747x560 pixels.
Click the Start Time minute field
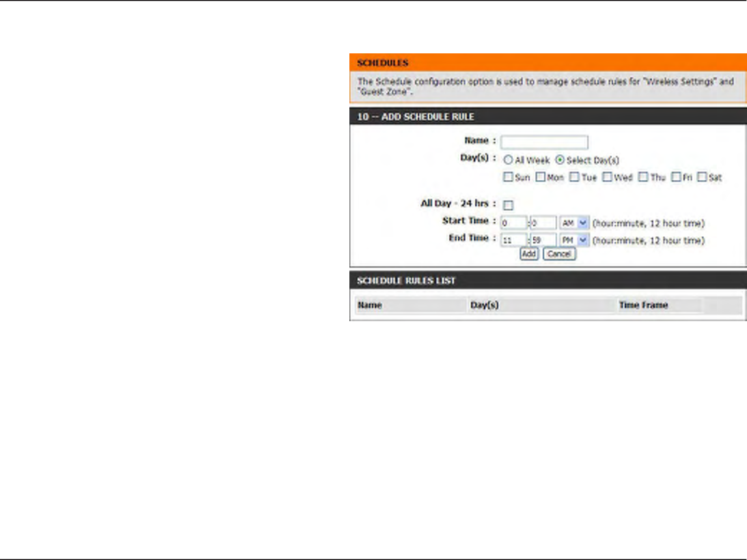point(543,223)
